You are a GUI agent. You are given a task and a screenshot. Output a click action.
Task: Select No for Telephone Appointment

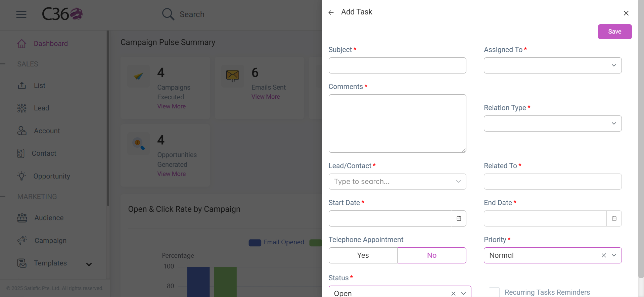432,255
